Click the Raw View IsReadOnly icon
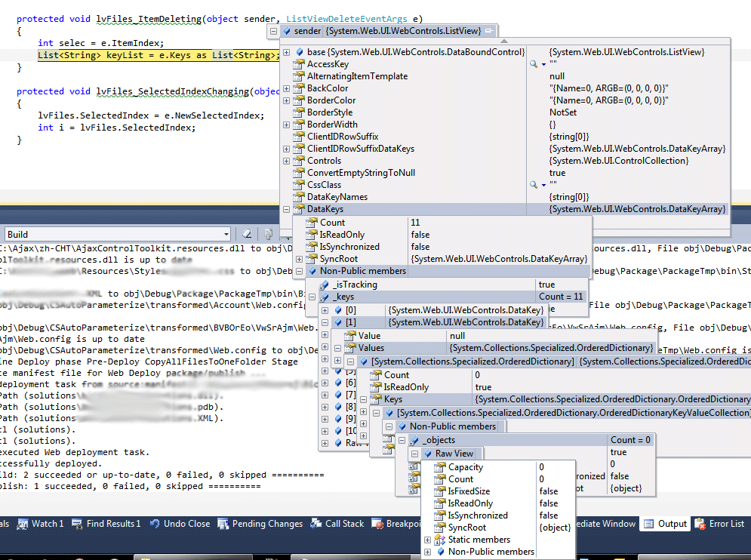The height and width of the screenshot is (560, 751). (x=440, y=503)
